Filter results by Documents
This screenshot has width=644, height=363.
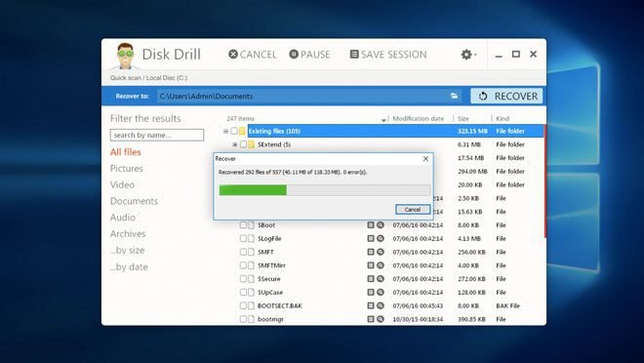134,201
